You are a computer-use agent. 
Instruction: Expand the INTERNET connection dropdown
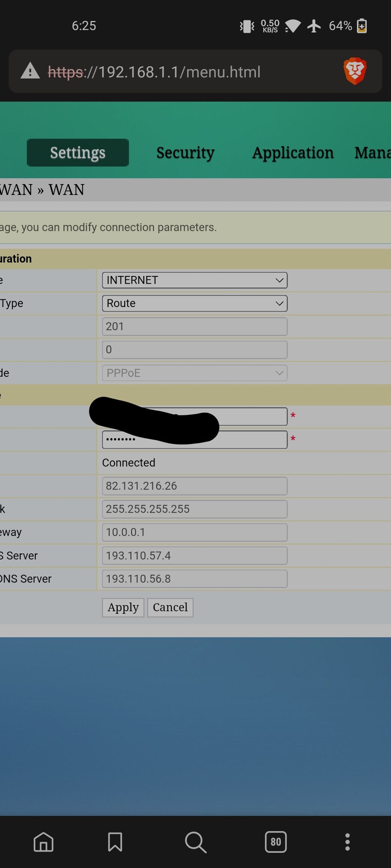point(195,280)
